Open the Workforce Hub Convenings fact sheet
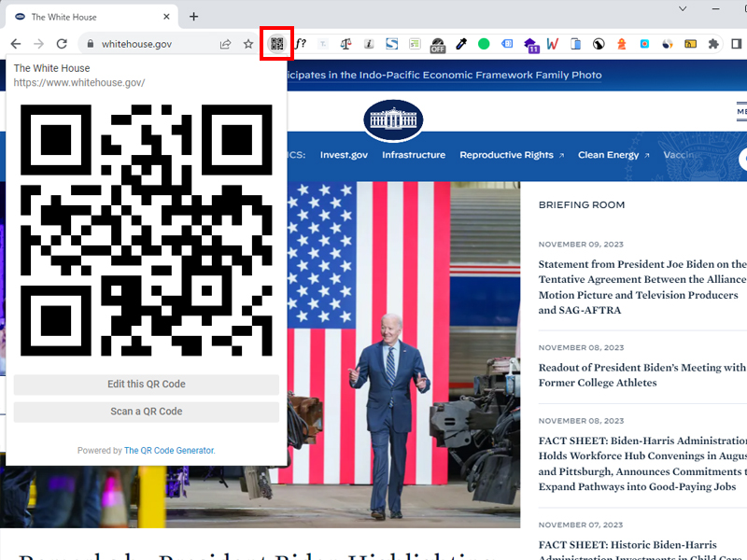The width and height of the screenshot is (747, 560). 642,463
